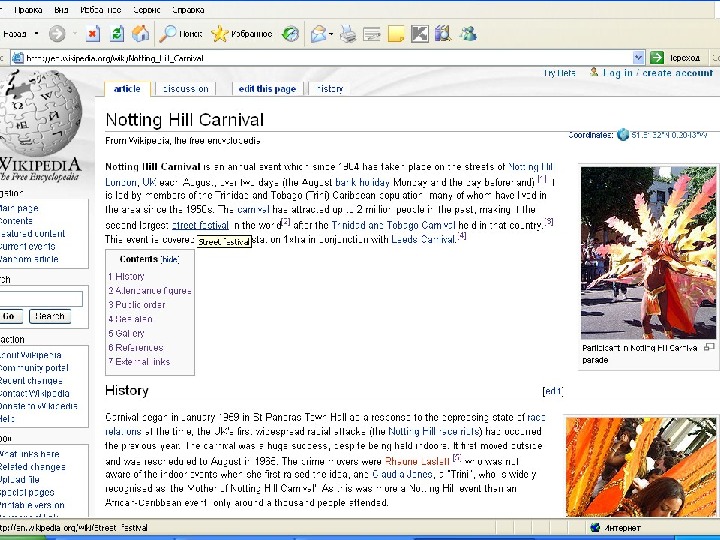Viewport: 720px width, 540px height.
Task: Click the Edit document toolbar icon
Action: (x=371, y=34)
